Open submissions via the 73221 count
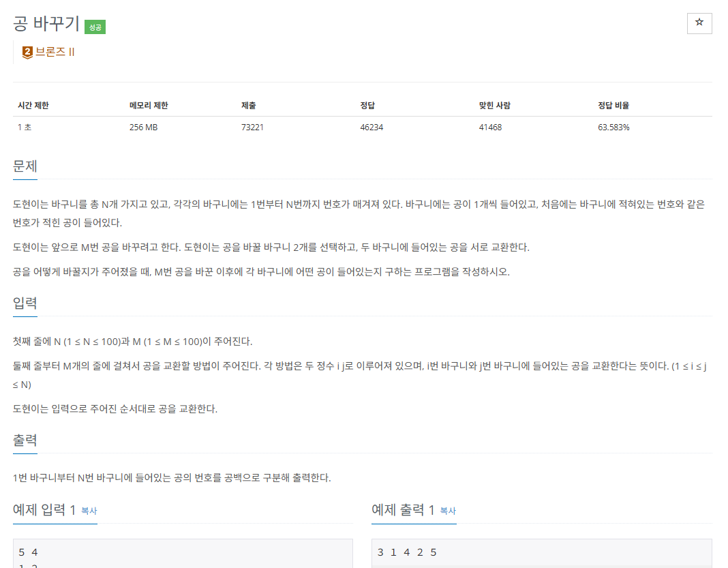The width and height of the screenshot is (728, 568). tap(251, 127)
